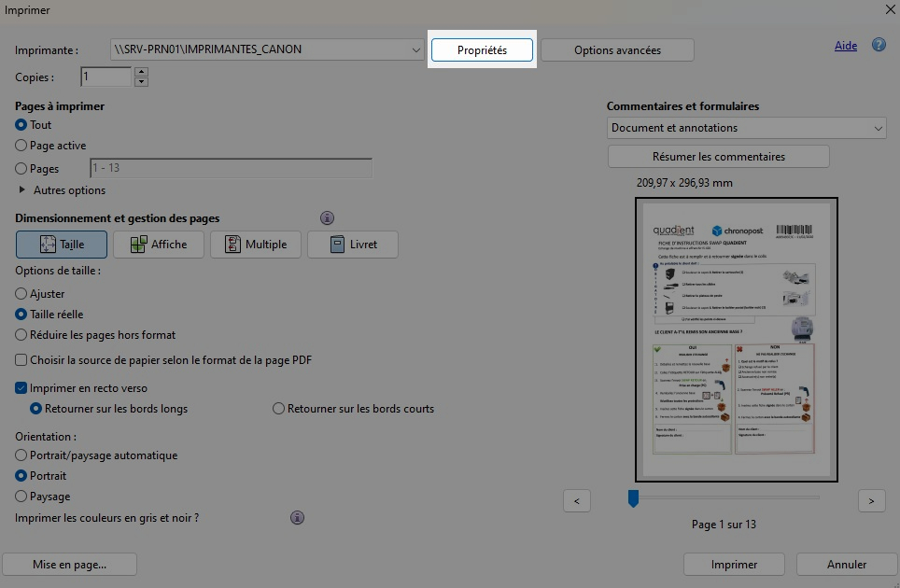
Task: Choose the Livret booklet button
Action: pyautogui.click(x=352, y=245)
